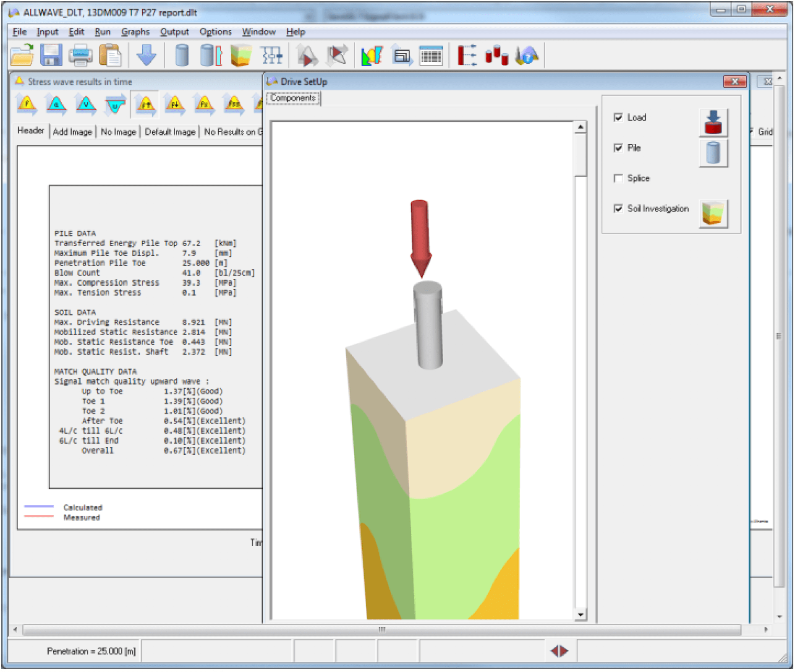Select the cyan inverted triangle U wave icon
This screenshot has width=795, height=672.
(x=115, y=105)
